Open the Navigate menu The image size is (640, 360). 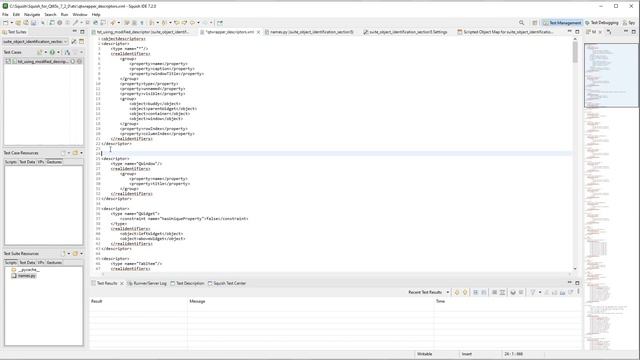pyautogui.click(x=32, y=14)
